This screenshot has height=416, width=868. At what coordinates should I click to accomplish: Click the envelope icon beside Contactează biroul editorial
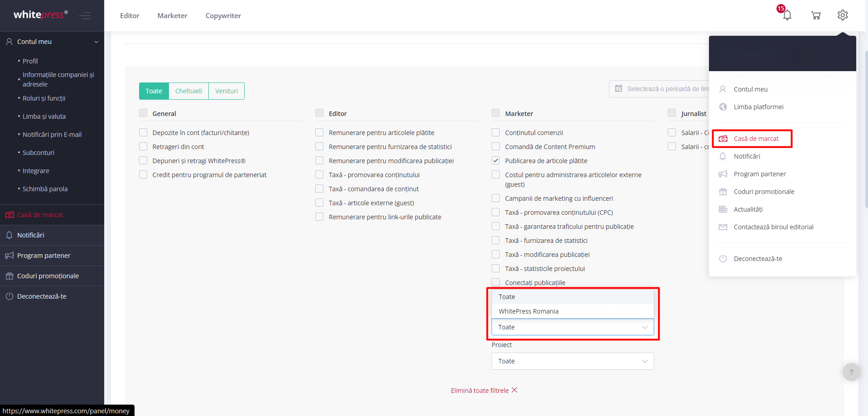[723, 227]
